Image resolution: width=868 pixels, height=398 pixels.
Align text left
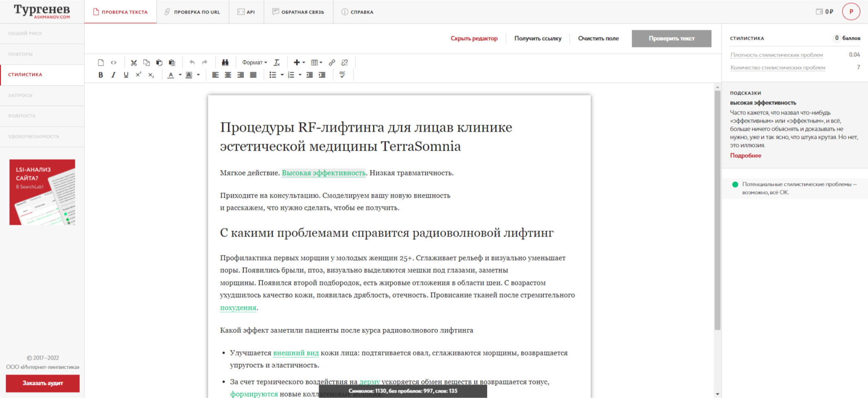(215, 75)
